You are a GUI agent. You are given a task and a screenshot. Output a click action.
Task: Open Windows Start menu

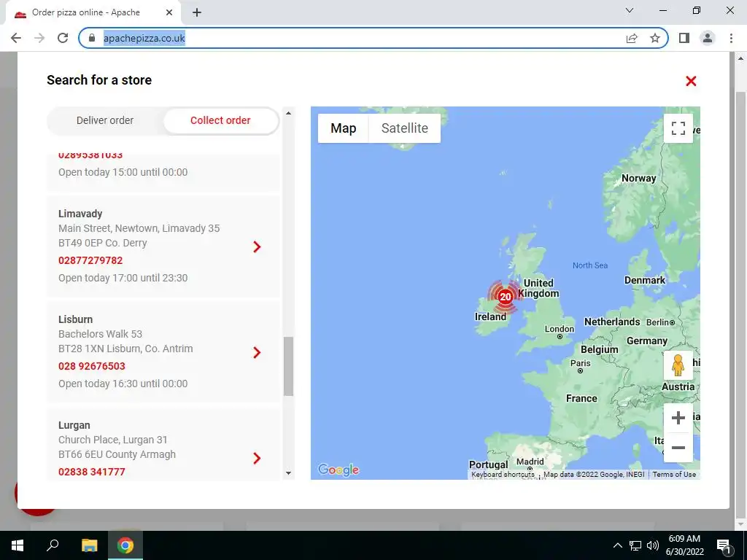18,545
